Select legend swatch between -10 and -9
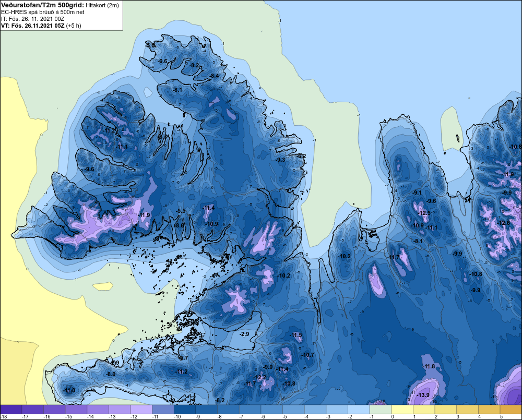 (185, 410)
